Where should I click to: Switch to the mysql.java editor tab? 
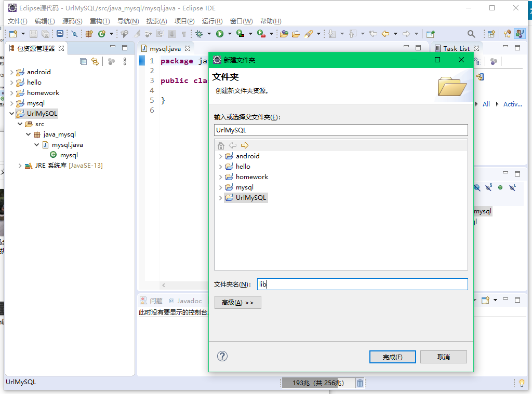tap(164, 47)
